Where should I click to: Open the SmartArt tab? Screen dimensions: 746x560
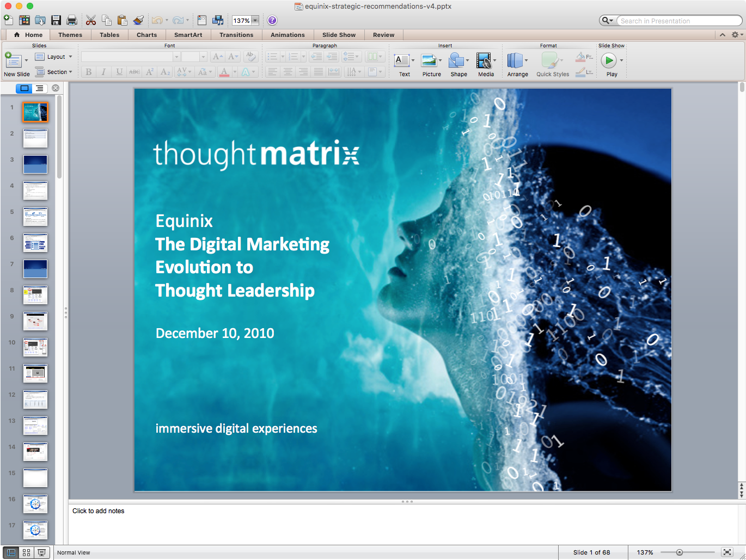click(x=188, y=35)
